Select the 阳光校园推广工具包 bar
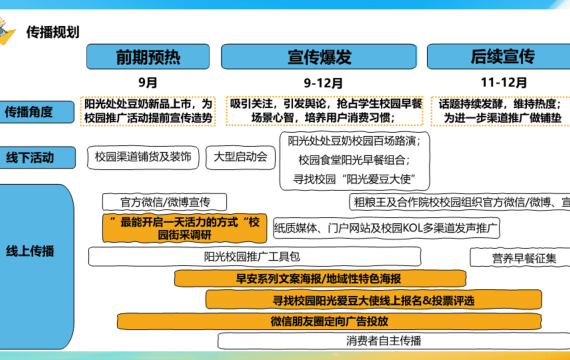The height and width of the screenshot is (360, 570). pyautogui.click(x=254, y=257)
